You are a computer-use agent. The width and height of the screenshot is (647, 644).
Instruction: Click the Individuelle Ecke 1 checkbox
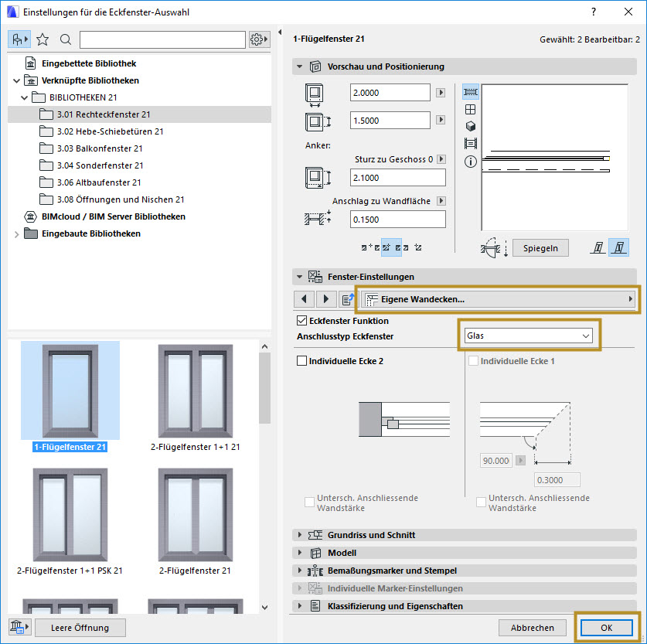pyautogui.click(x=473, y=361)
